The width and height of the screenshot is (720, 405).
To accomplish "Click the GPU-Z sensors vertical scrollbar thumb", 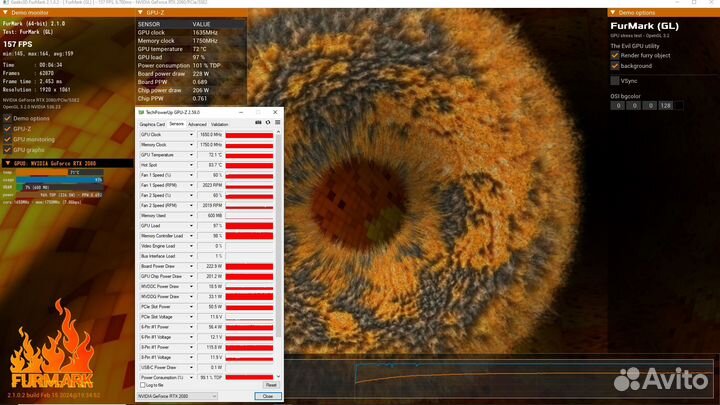I will [x=278, y=236].
